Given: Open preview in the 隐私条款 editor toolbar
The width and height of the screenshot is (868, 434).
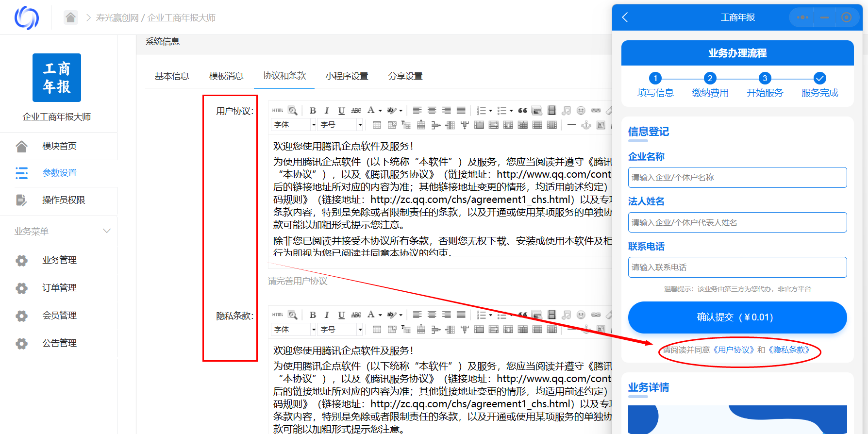Looking at the screenshot, I should pyautogui.click(x=292, y=315).
